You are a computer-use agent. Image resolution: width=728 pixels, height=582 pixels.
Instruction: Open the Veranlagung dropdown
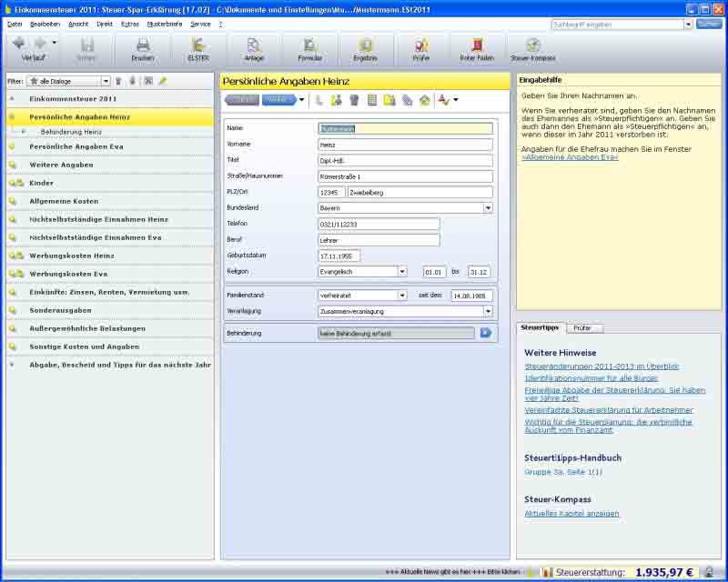click(x=488, y=311)
